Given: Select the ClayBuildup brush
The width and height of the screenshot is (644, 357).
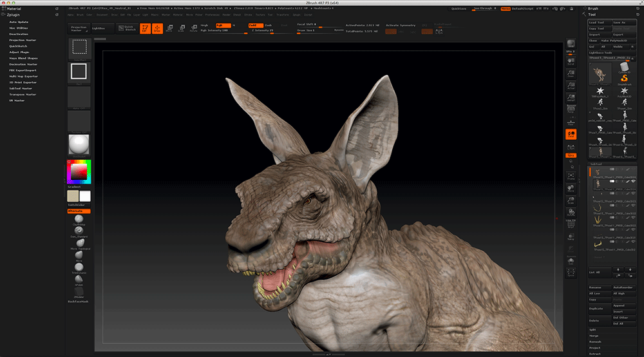Looking at the screenshot, I should (79, 219).
